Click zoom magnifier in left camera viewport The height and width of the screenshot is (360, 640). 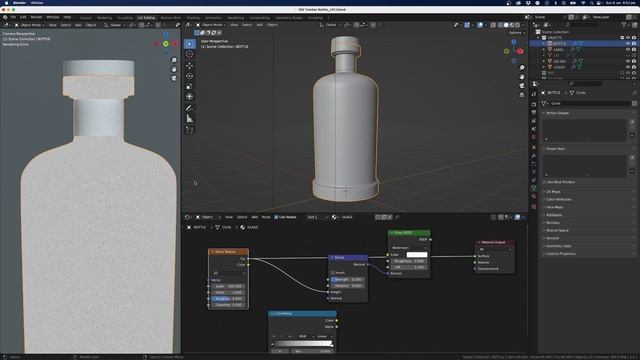(174, 60)
